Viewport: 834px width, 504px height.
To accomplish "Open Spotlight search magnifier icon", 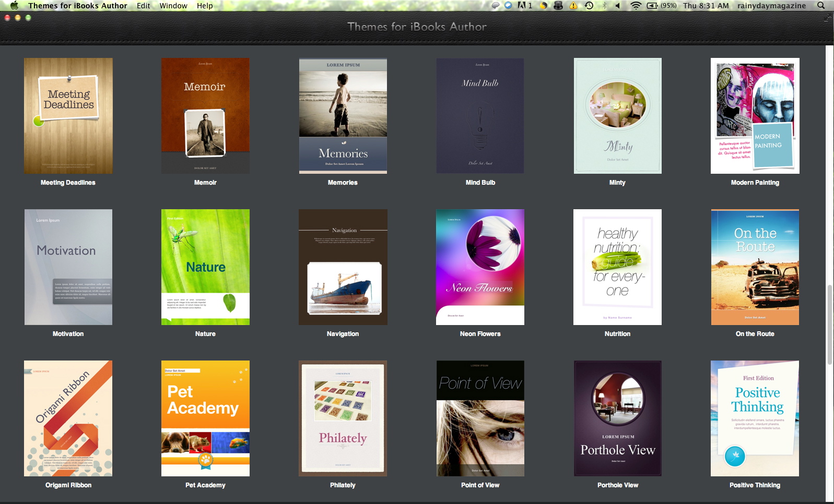I will tap(821, 6).
